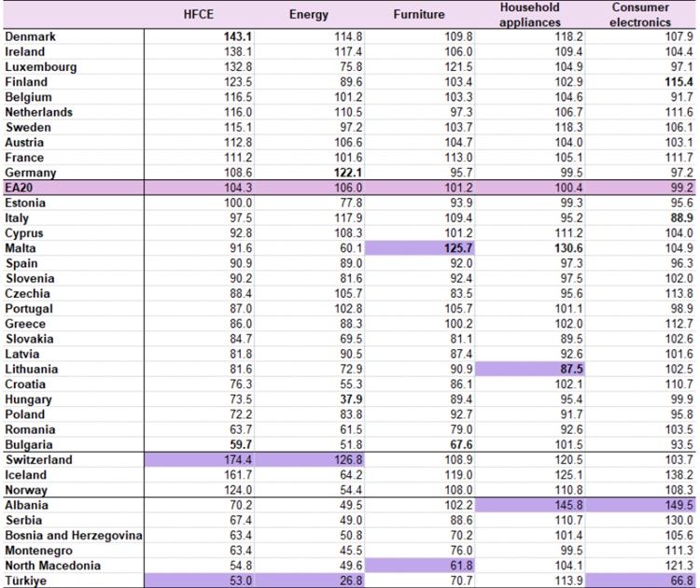The height and width of the screenshot is (588, 700).
Task: Click the EA20 row label
Action: coord(21,188)
